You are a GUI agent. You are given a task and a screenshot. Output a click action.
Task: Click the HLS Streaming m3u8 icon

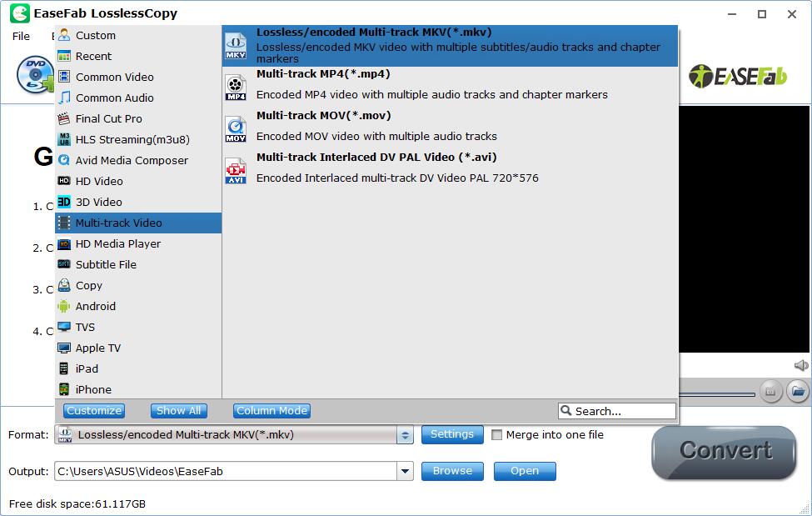pyautogui.click(x=64, y=139)
